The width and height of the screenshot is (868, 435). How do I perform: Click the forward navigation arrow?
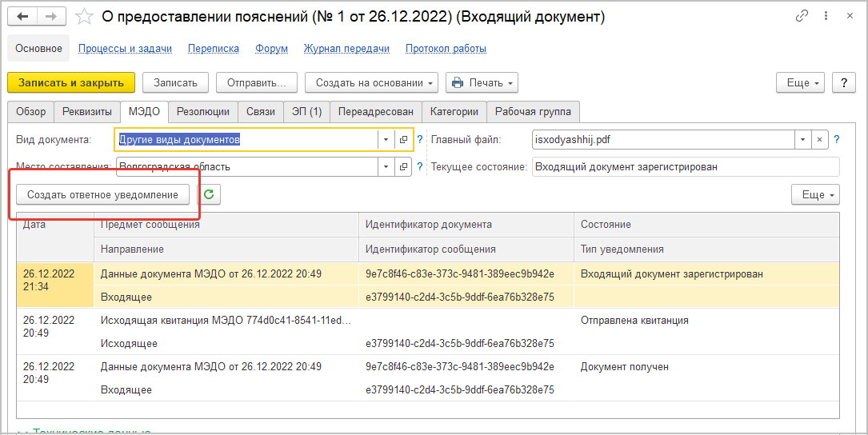coord(51,17)
